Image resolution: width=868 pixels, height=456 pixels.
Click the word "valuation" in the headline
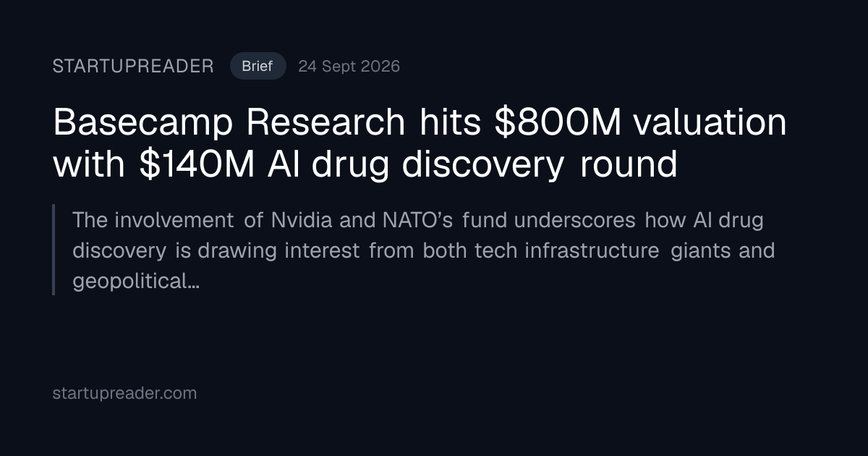click(710, 122)
